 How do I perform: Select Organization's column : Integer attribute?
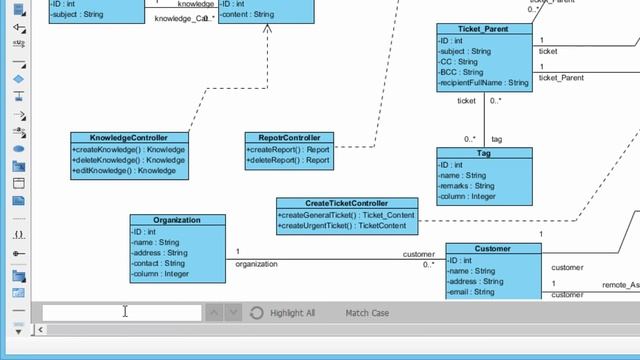160,274
